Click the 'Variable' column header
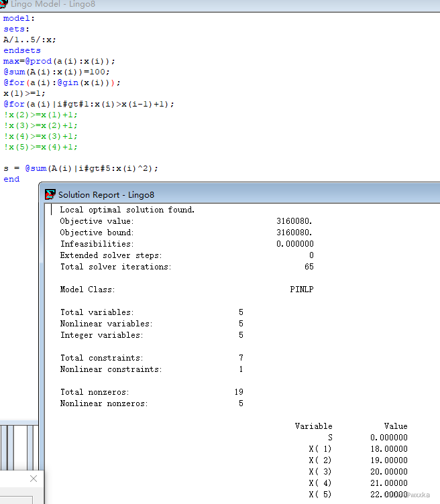The image size is (440, 504). click(314, 426)
